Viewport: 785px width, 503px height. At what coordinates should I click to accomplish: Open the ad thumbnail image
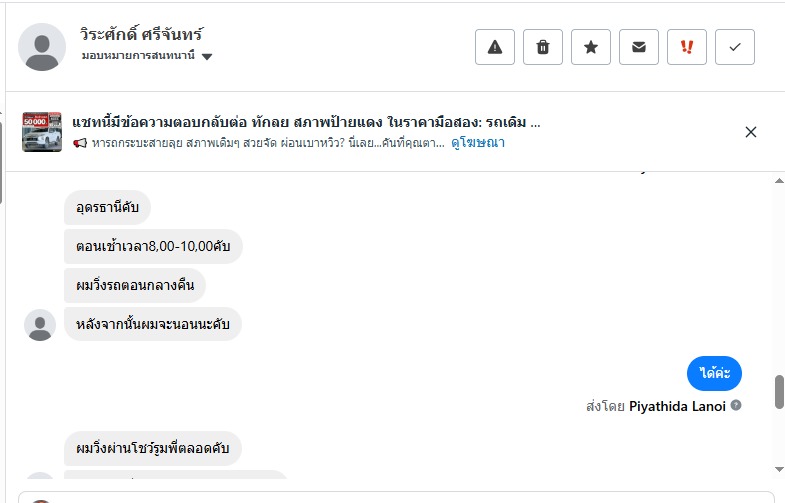pyautogui.click(x=42, y=132)
